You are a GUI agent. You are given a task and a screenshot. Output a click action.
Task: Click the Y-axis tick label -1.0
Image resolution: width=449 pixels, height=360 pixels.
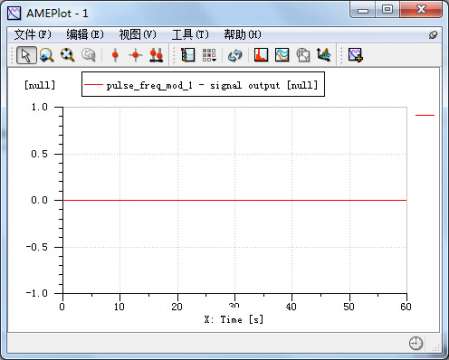[x=37, y=293]
